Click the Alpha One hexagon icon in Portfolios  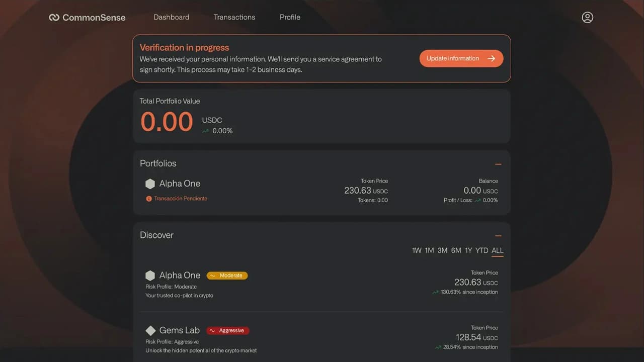(x=150, y=184)
